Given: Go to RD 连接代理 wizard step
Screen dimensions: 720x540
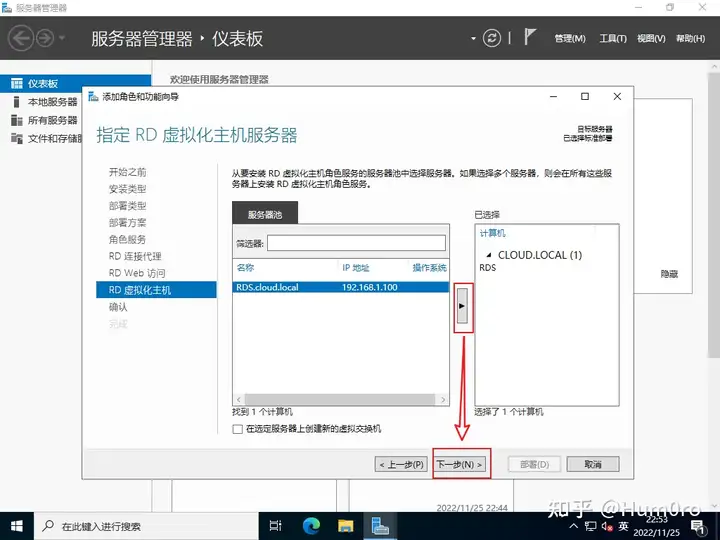Looking at the screenshot, I should coord(135,256).
